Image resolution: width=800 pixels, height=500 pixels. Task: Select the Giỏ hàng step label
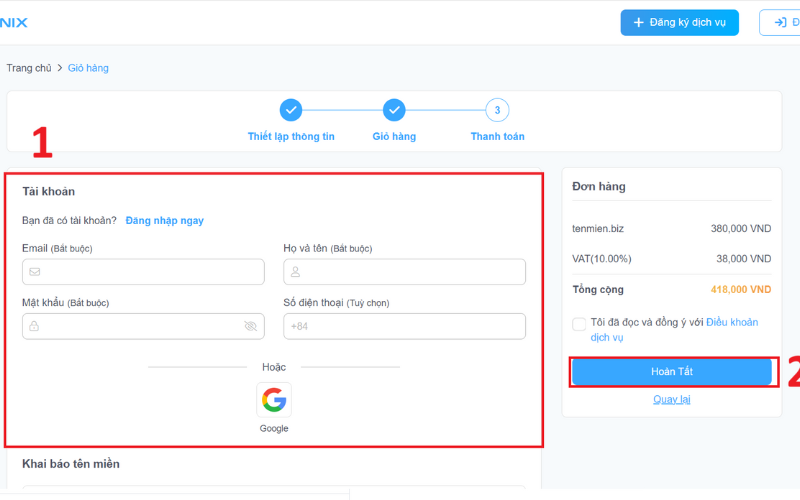click(394, 136)
